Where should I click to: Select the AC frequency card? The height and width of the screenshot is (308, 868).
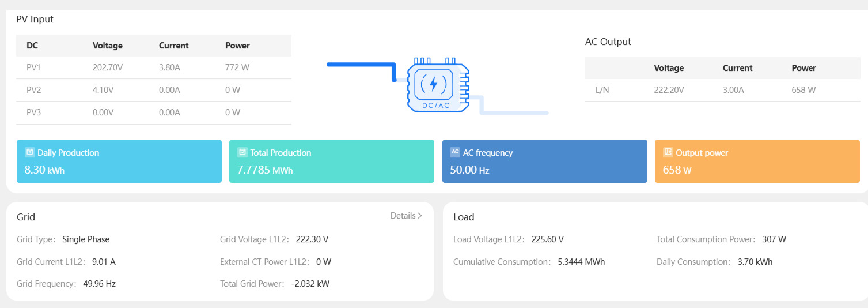click(545, 161)
